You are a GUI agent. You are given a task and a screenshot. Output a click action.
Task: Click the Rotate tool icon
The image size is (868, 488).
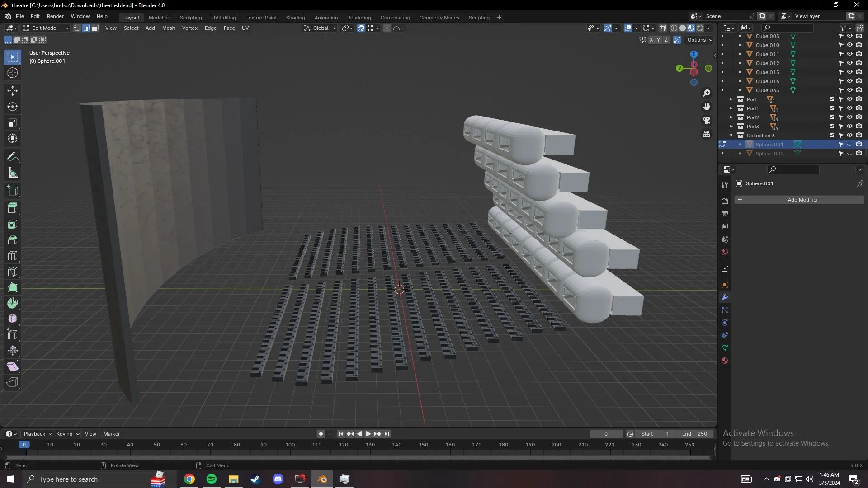[x=13, y=107]
